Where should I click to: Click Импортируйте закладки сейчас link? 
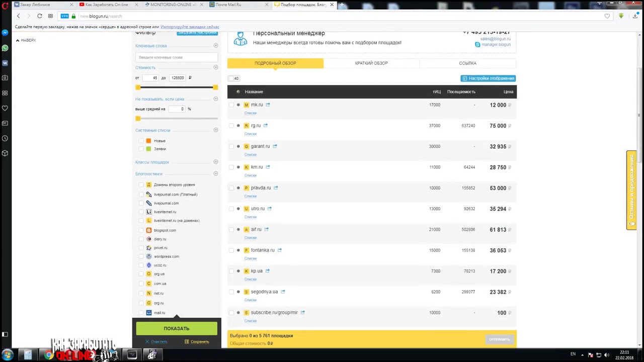coord(190,27)
